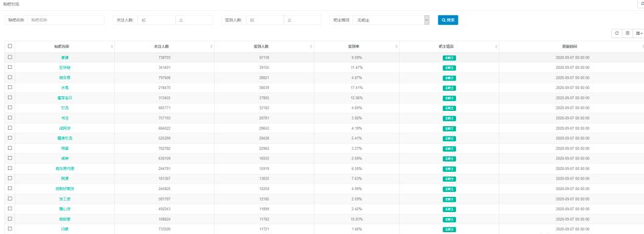Viewport: 644px width, 234px height.
Task: Open the 发工资 tieba link
Action: coord(65,199)
